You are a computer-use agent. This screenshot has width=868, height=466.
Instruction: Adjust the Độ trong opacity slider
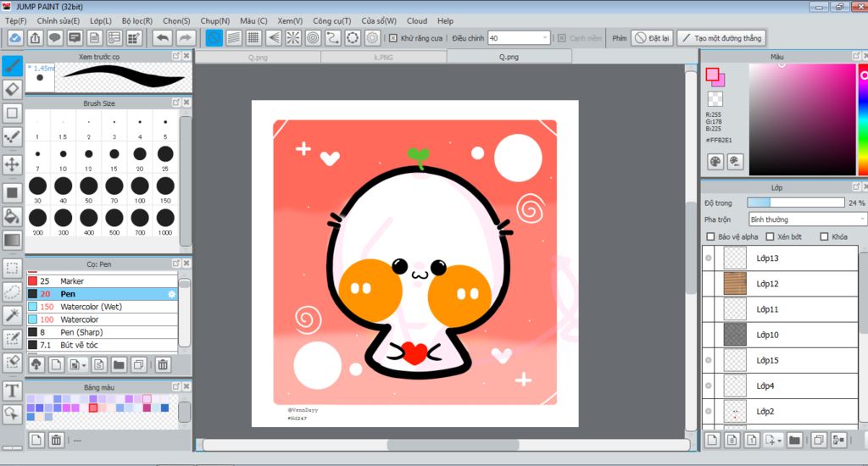click(795, 202)
